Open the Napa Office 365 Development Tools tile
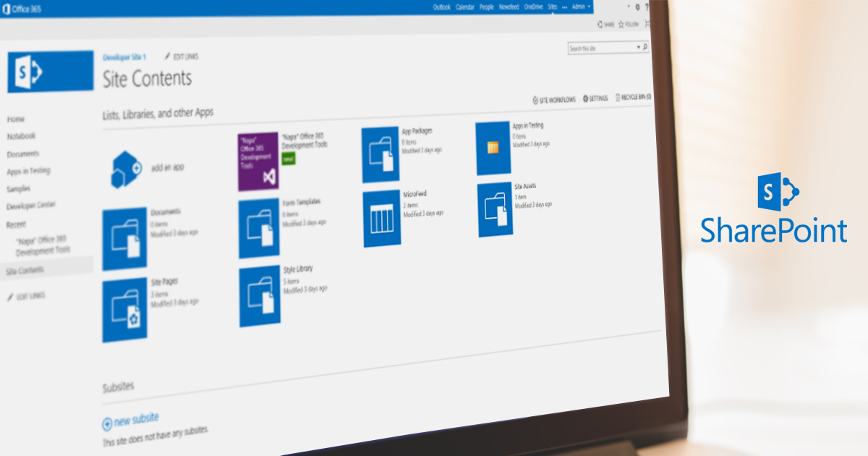 tap(258, 161)
